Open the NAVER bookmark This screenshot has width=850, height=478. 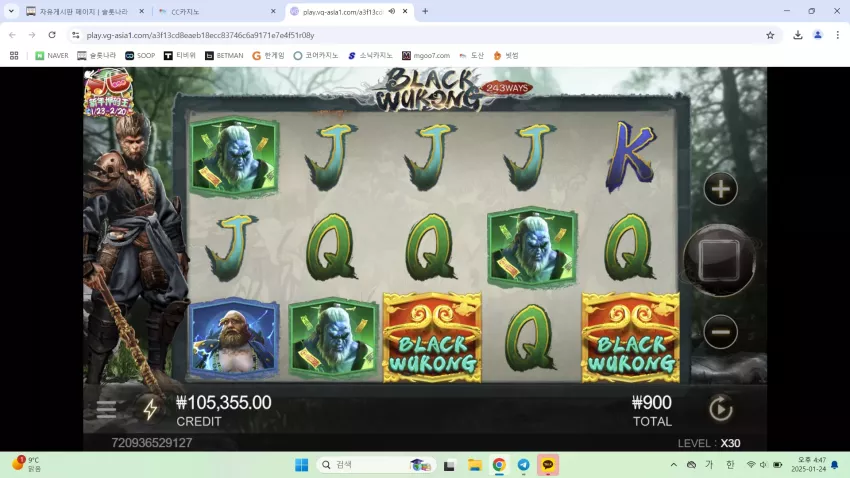tap(52, 55)
